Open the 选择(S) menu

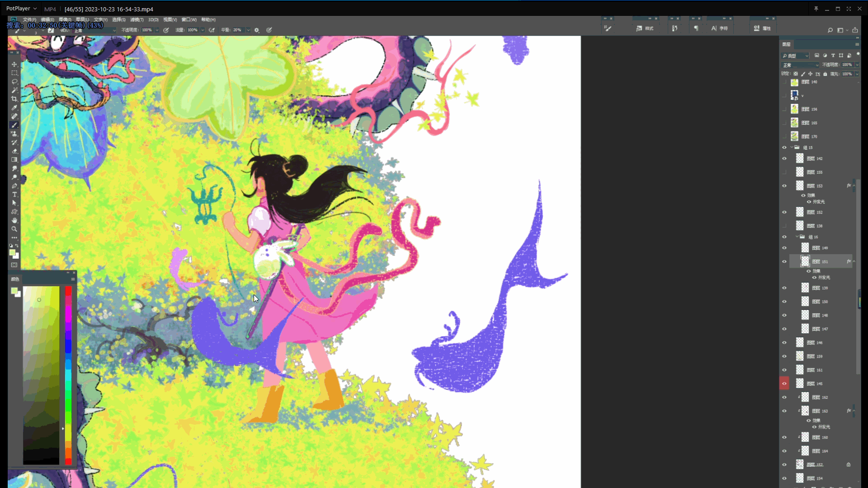click(x=119, y=20)
